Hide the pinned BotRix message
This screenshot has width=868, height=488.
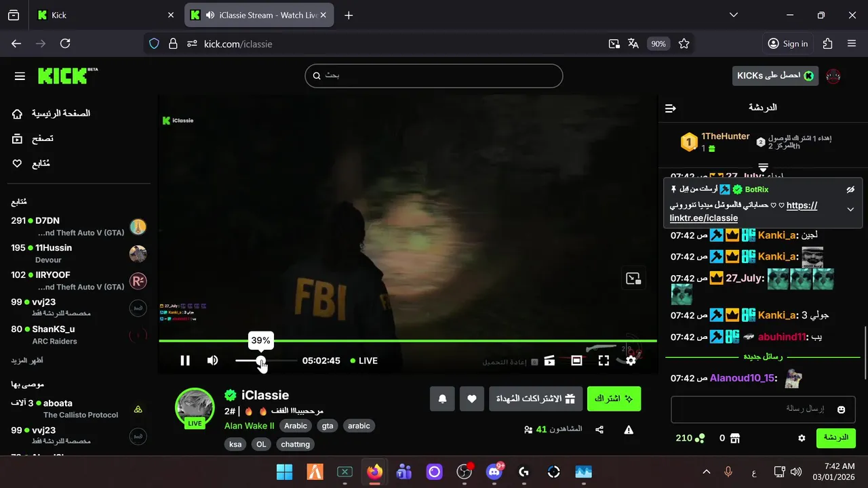point(850,190)
